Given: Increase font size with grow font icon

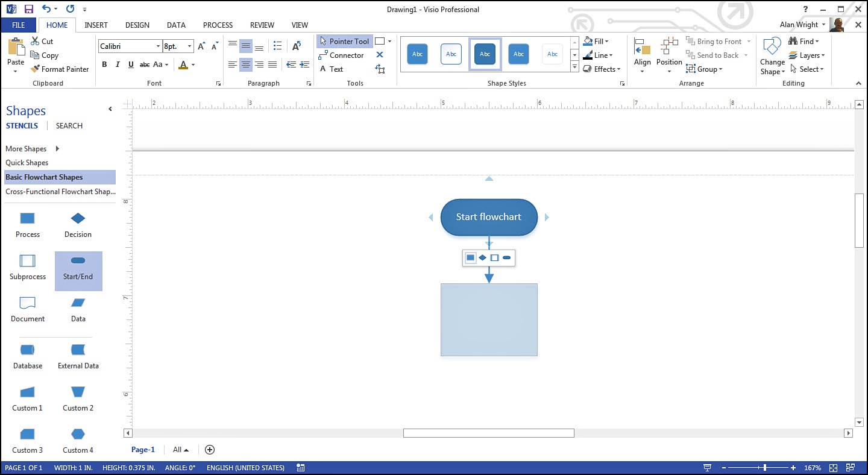Looking at the screenshot, I should click(x=202, y=46).
